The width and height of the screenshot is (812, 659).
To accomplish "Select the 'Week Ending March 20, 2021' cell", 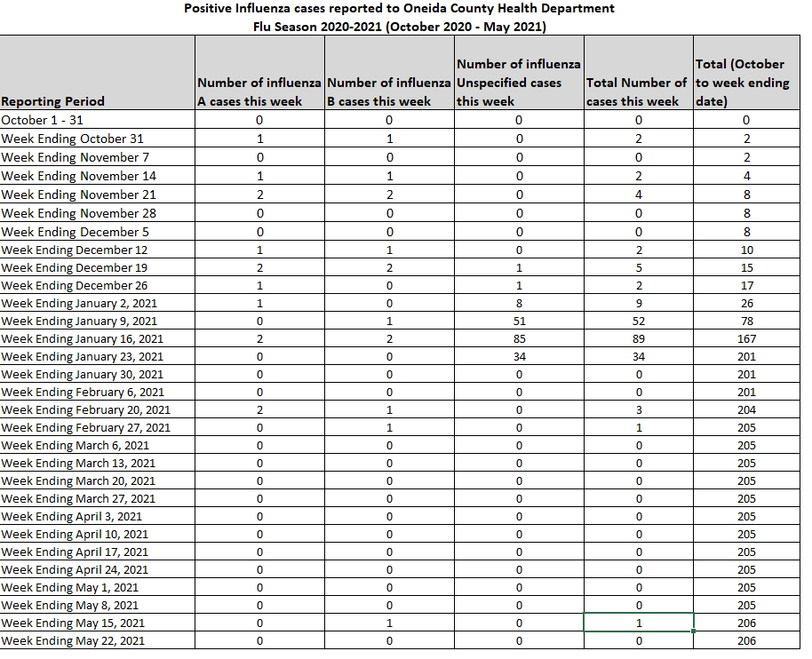I will 98,480.
